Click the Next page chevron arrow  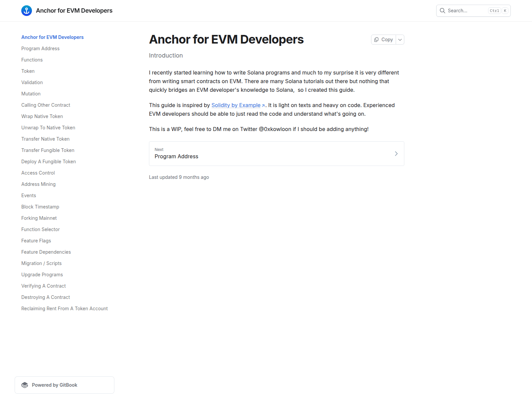pos(396,154)
